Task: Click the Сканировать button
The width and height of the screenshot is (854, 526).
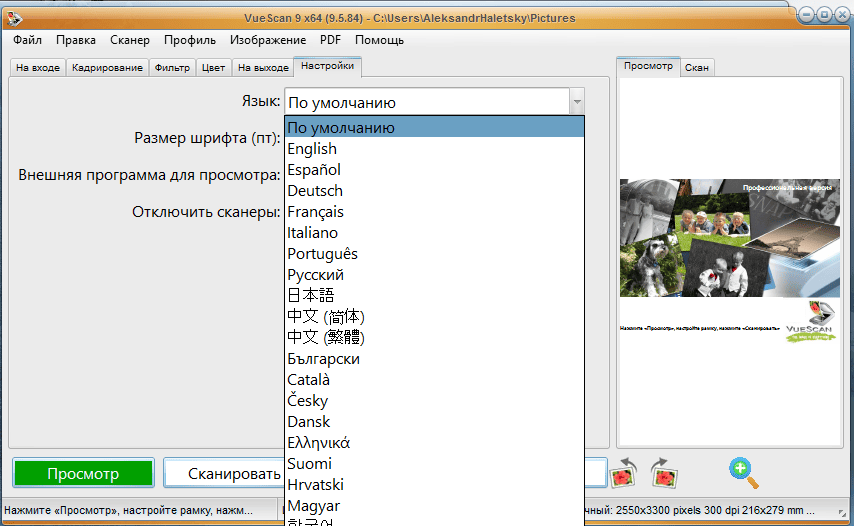Action: tap(222, 473)
